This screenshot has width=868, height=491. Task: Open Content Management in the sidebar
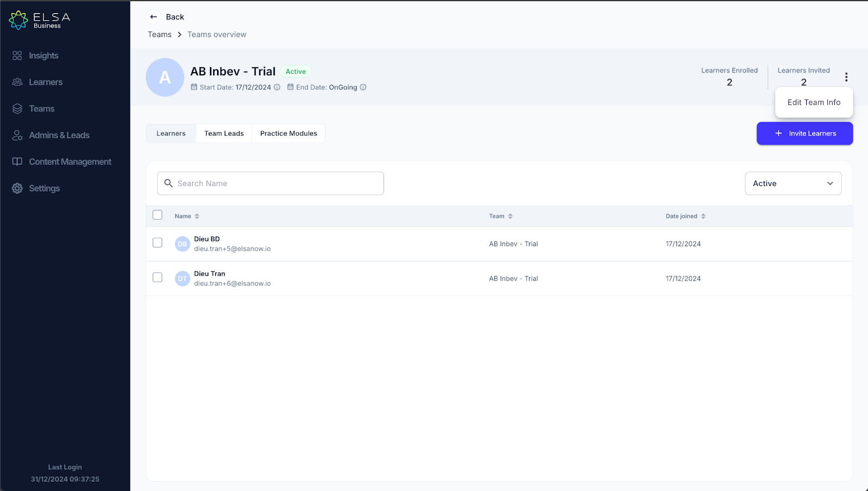pyautogui.click(x=70, y=162)
